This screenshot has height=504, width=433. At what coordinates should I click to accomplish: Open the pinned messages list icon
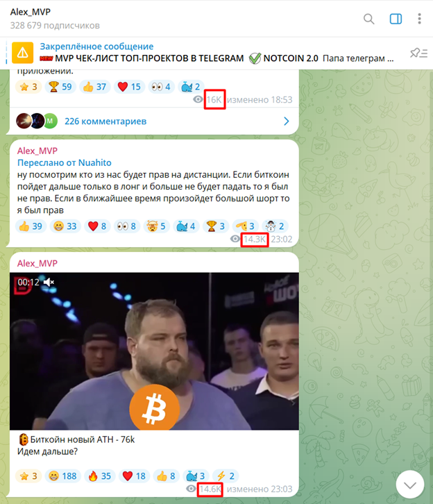click(418, 53)
